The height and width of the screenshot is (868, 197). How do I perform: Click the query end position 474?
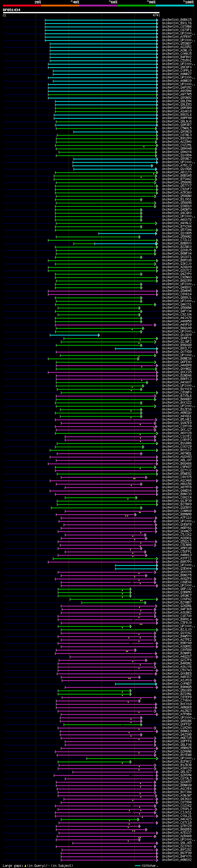[x=155, y=15]
